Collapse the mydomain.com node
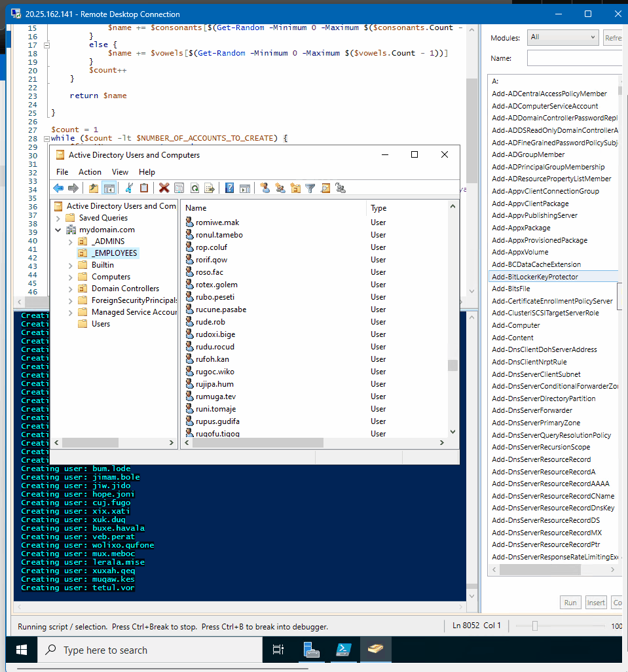The image size is (628, 672). click(x=58, y=230)
